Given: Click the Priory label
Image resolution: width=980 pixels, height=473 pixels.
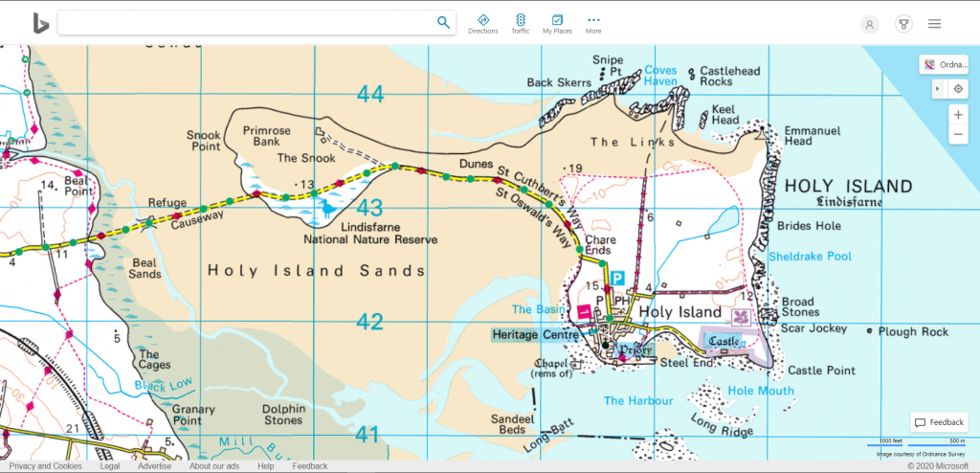Looking at the screenshot, I should tap(636, 349).
